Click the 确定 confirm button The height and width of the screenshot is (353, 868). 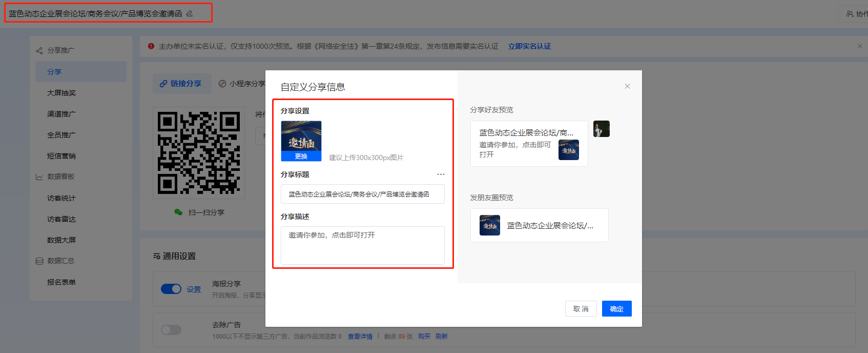617,309
